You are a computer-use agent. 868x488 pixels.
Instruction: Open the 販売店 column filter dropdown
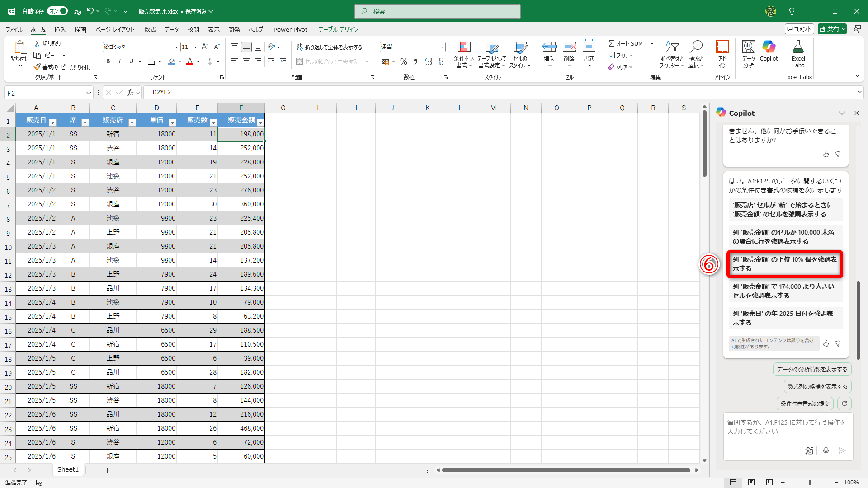(132, 122)
